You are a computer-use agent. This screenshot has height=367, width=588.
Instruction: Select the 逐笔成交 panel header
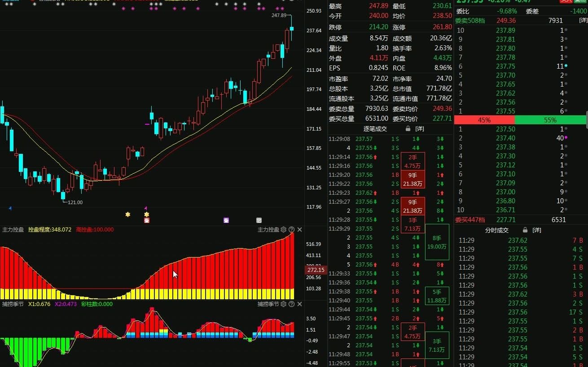point(375,129)
